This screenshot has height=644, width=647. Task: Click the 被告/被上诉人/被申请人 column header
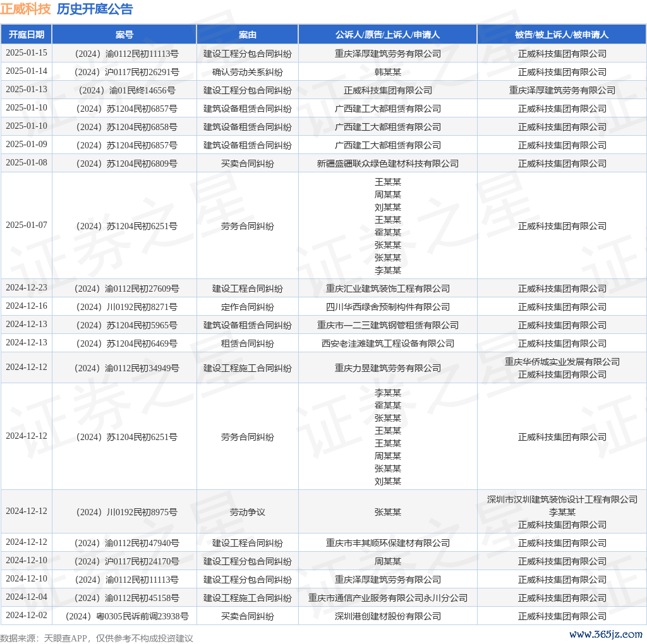[562, 35]
